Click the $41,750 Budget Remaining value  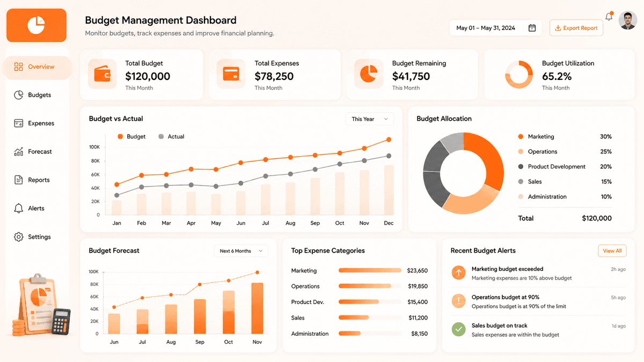tap(411, 76)
